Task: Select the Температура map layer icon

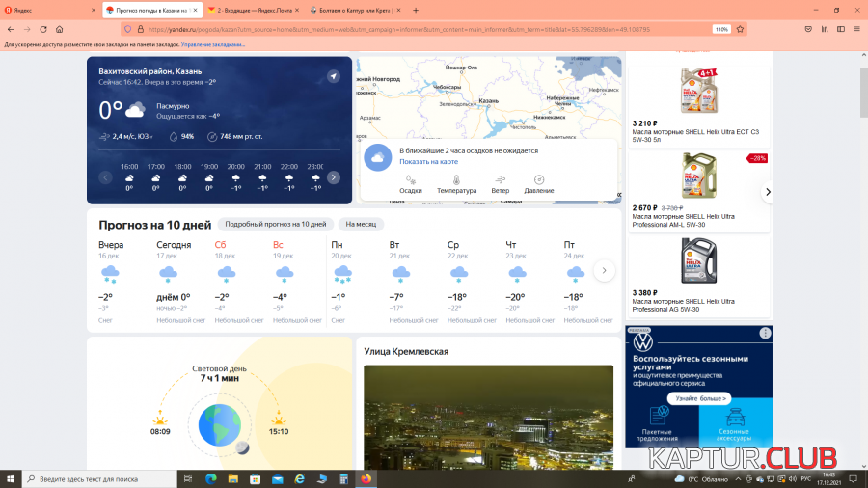Action: (x=456, y=180)
